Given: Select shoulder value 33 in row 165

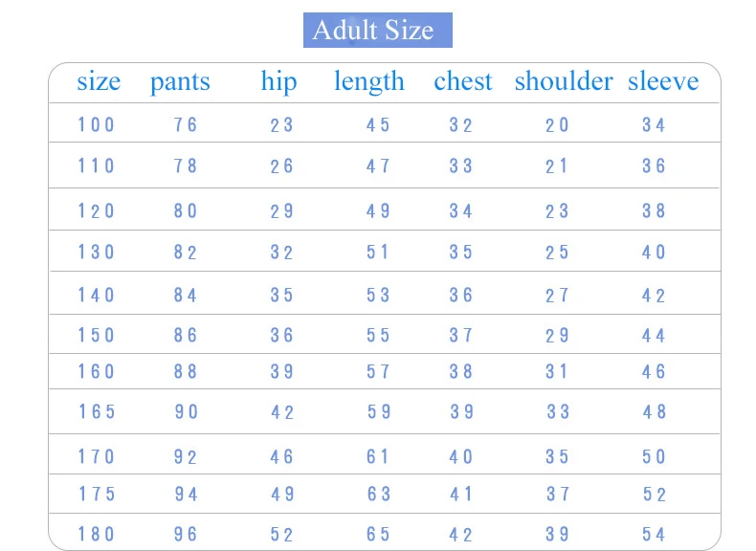Looking at the screenshot, I should click(x=558, y=411).
